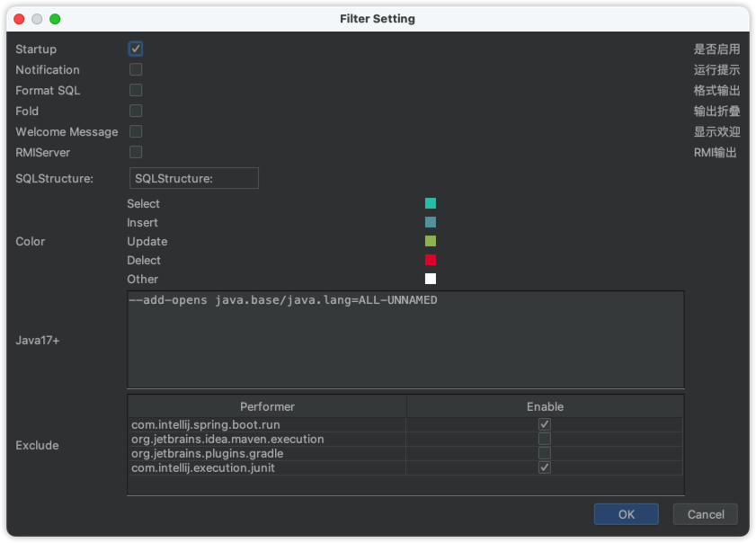
Task: Open the white Other color swatch
Action: coord(430,279)
